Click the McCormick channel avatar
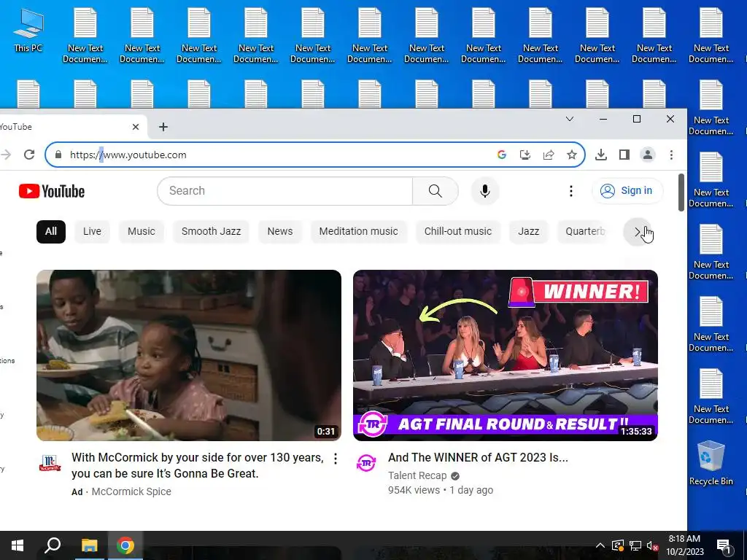 click(50, 462)
